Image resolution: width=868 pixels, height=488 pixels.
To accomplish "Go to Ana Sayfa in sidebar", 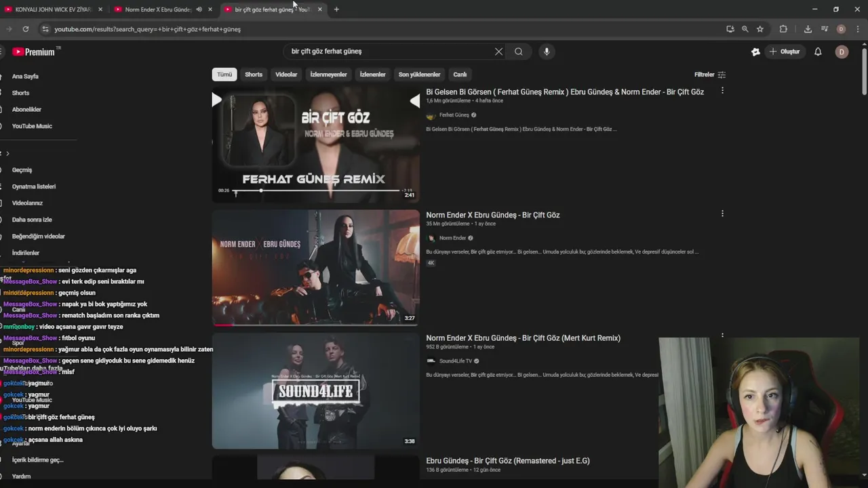I will (25, 77).
